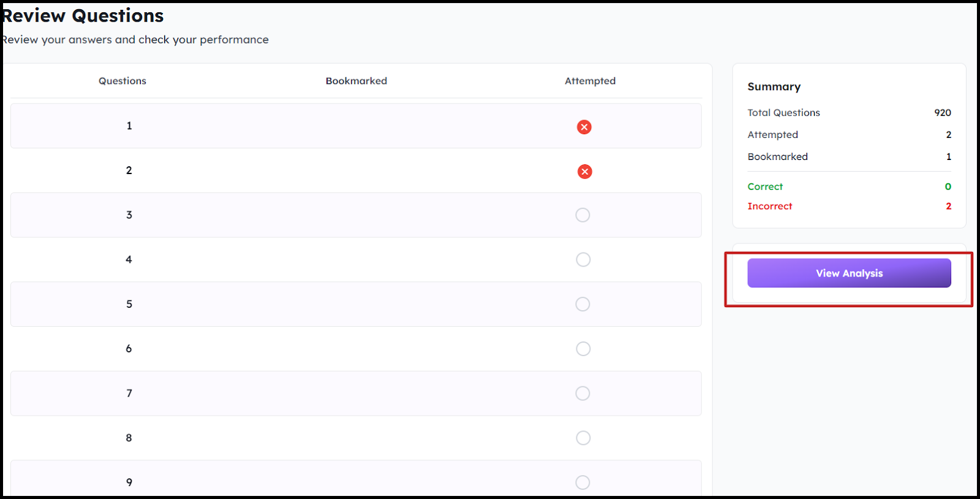The height and width of the screenshot is (499, 980).
Task: Click the red incorrect icon for question 1
Action: 584,127
